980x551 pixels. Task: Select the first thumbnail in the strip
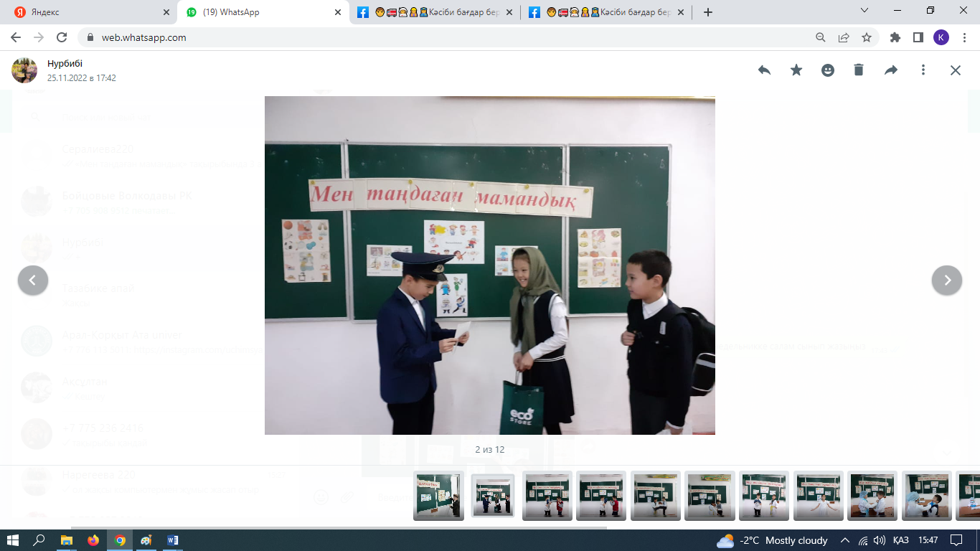click(x=439, y=496)
